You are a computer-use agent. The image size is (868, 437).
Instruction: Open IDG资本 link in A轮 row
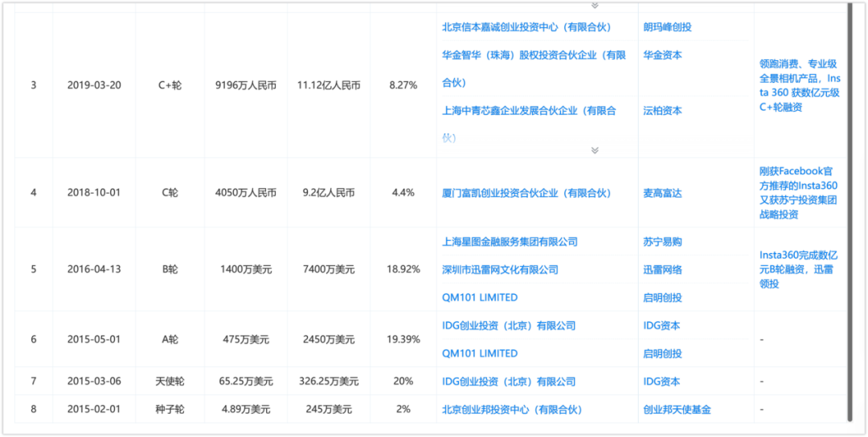click(x=662, y=325)
